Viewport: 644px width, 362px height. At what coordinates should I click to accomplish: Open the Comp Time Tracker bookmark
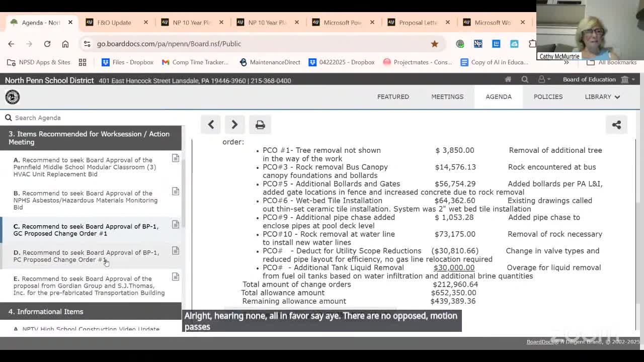pyautogui.click(x=195, y=62)
